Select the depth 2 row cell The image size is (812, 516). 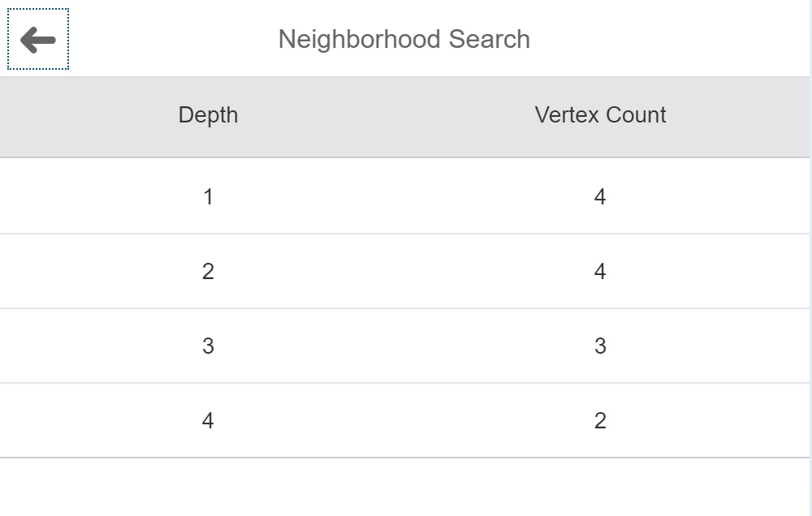[x=208, y=271]
